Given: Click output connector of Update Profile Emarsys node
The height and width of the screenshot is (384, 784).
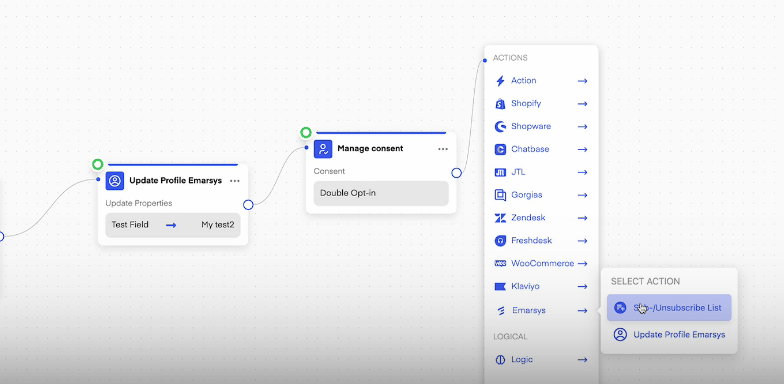Looking at the screenshot, I should 248,204.
